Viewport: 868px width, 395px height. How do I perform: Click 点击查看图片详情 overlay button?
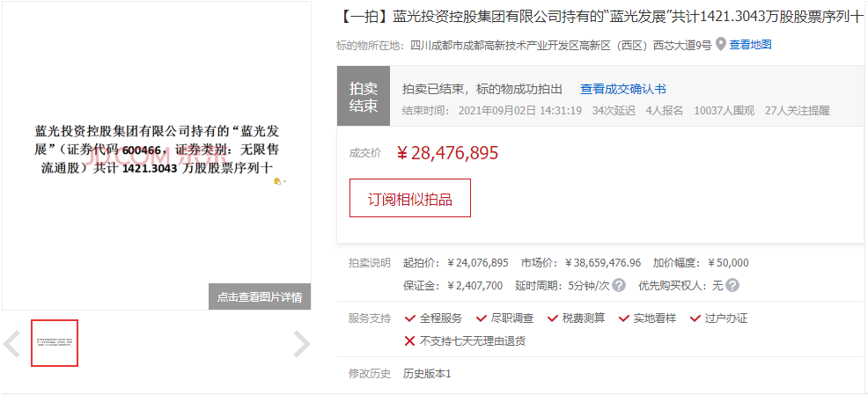[x=260, y=297]
